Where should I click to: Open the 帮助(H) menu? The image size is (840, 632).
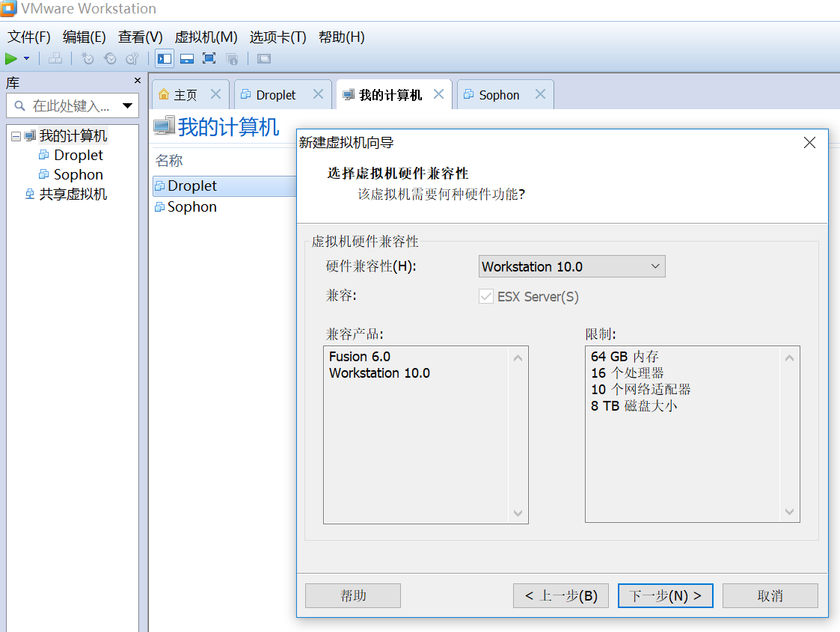(x=341, y=37)
